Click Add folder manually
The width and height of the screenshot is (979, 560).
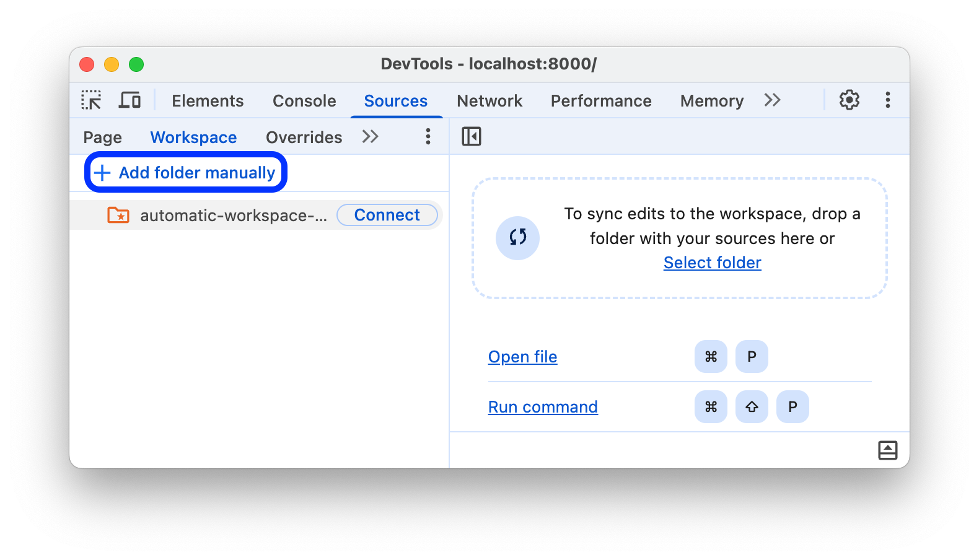[x=185, y=172]
